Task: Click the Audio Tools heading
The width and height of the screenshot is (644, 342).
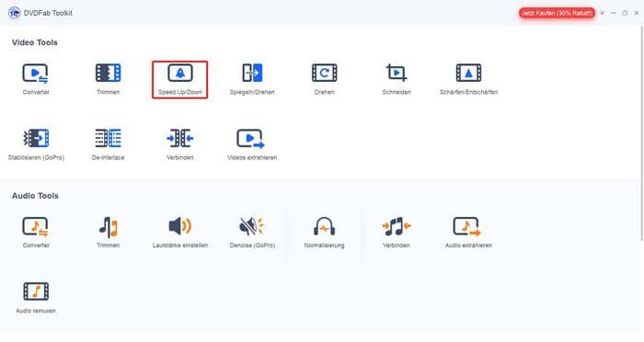Action: point(35,196)
